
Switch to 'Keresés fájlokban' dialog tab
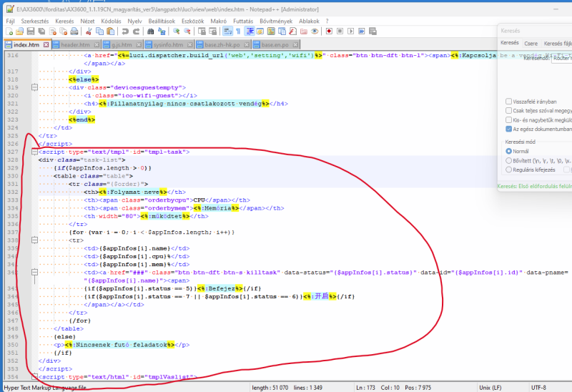(x=558, y=44)
